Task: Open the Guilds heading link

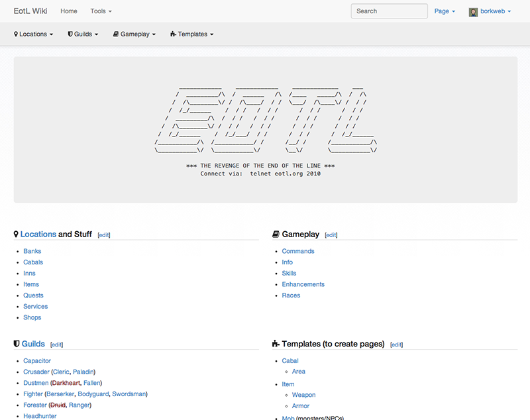Action: 33,344
